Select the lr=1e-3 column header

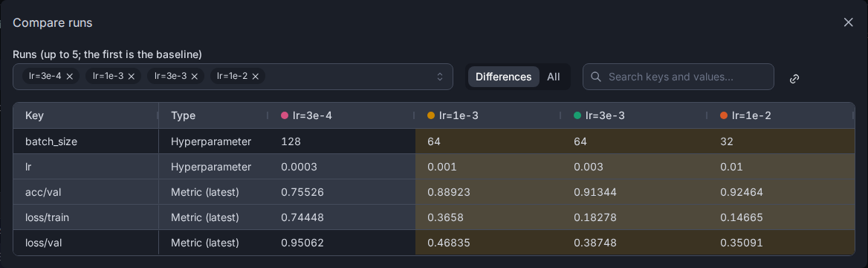(x=489, y=116)
